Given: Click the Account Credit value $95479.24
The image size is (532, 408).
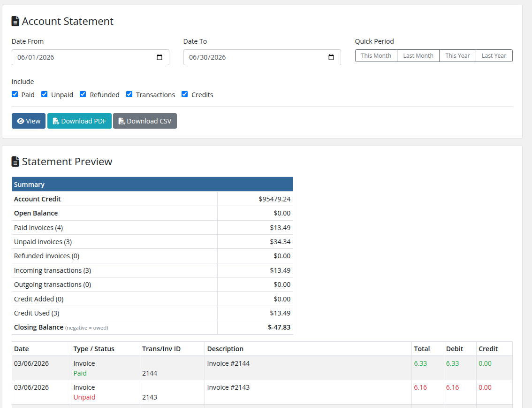Looking at the screenshot, I should 274,199.
